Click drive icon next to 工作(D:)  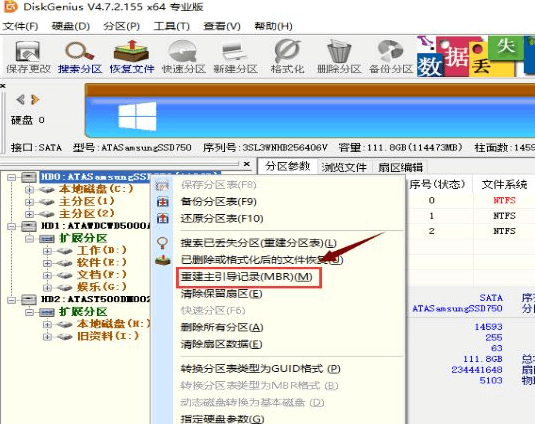tap(64, 251)
